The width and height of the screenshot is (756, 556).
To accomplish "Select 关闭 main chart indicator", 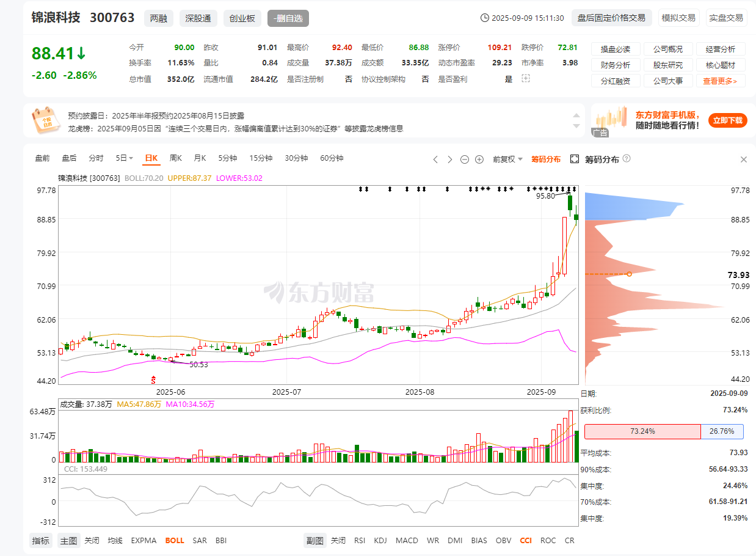I will (x=92, y=541).
